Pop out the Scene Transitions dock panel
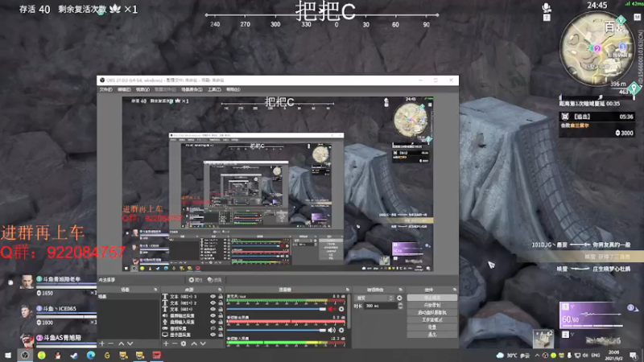Image resolution: width=644 pixels, height=362 pixels. pyautogui.click(x=400, y=290)
